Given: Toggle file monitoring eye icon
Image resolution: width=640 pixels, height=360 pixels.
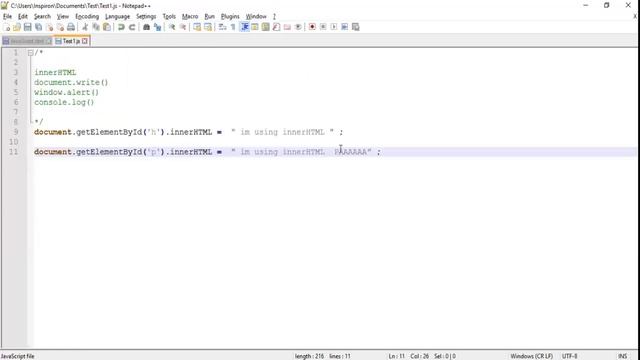Looking at the screenshot, I should pyautogui.click(x=298, y=27).
